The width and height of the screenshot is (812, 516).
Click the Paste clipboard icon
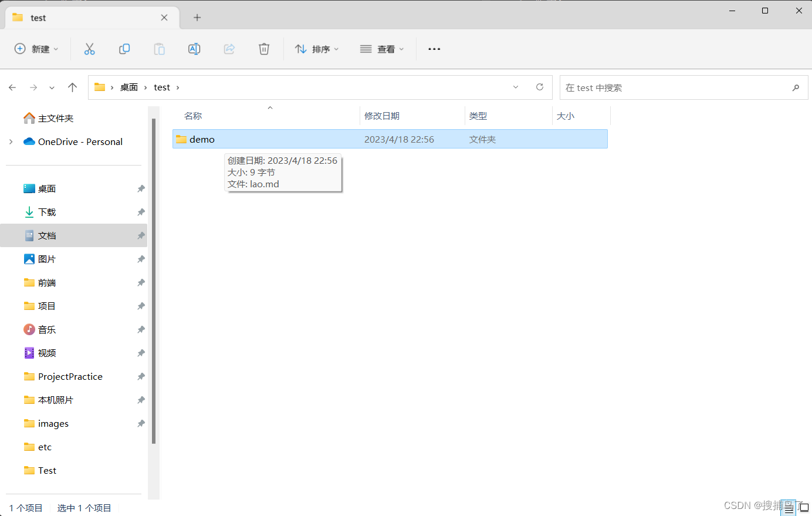(x=159, y=49)
